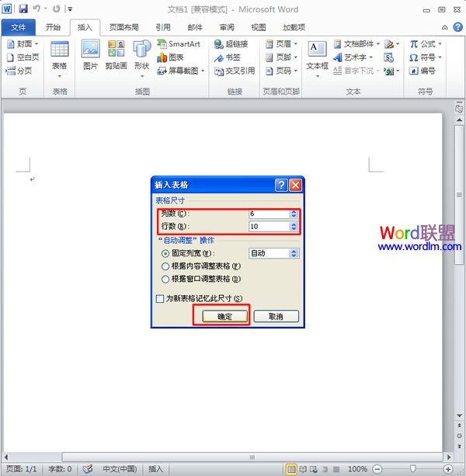Click the Save icon in quick access toolbar

point(23,9)
